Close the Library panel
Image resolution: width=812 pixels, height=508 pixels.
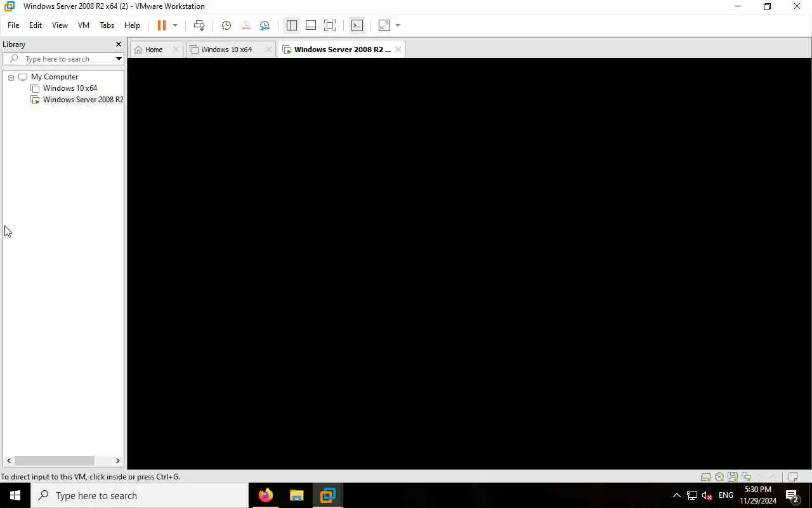pos(118,44)
